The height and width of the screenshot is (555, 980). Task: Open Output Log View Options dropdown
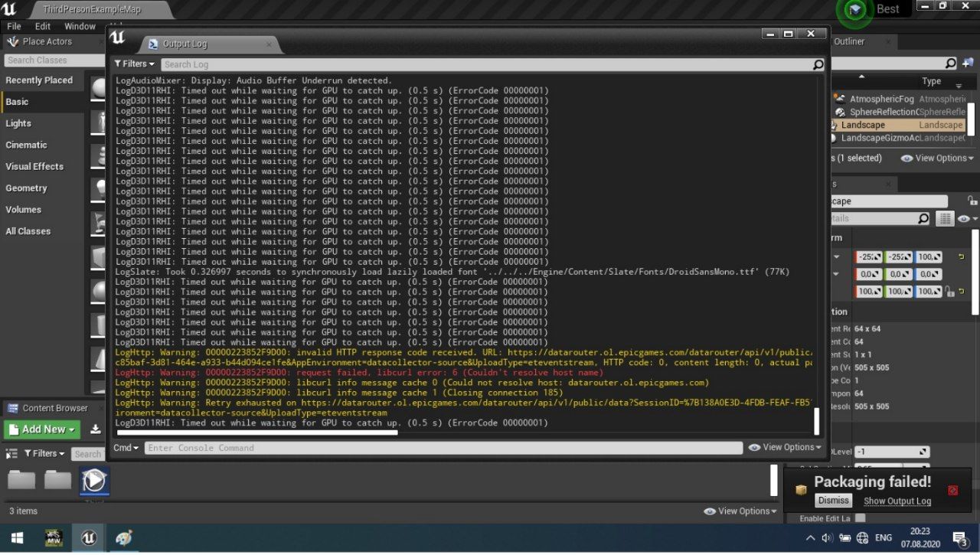pyautogui.click(x=785, y=447)
